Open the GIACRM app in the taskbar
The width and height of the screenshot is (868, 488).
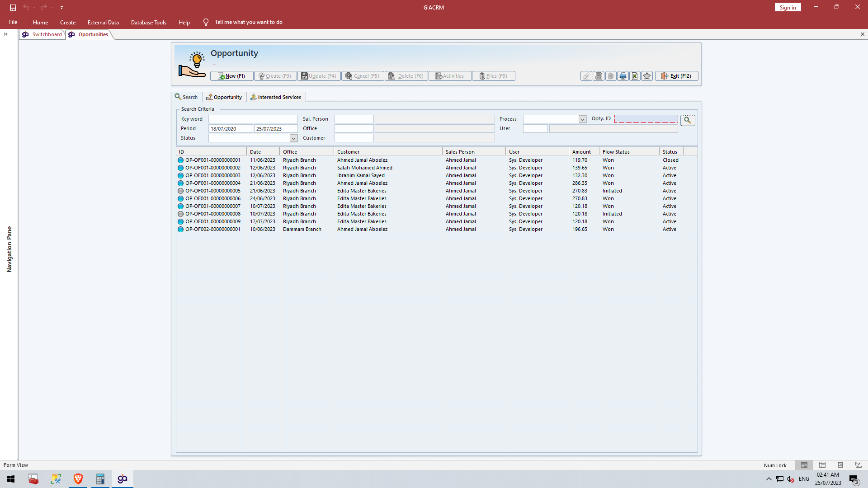[x=122, y=479]
